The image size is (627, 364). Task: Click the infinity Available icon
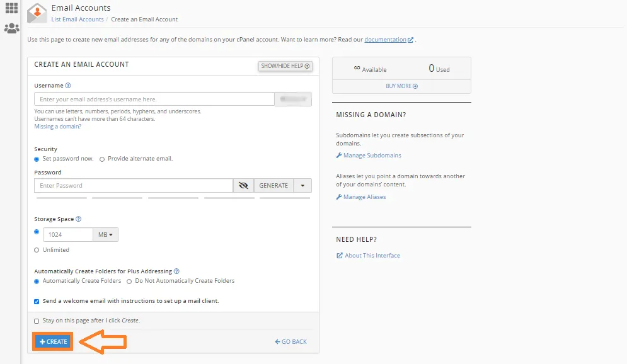click(x=357, y=68)
